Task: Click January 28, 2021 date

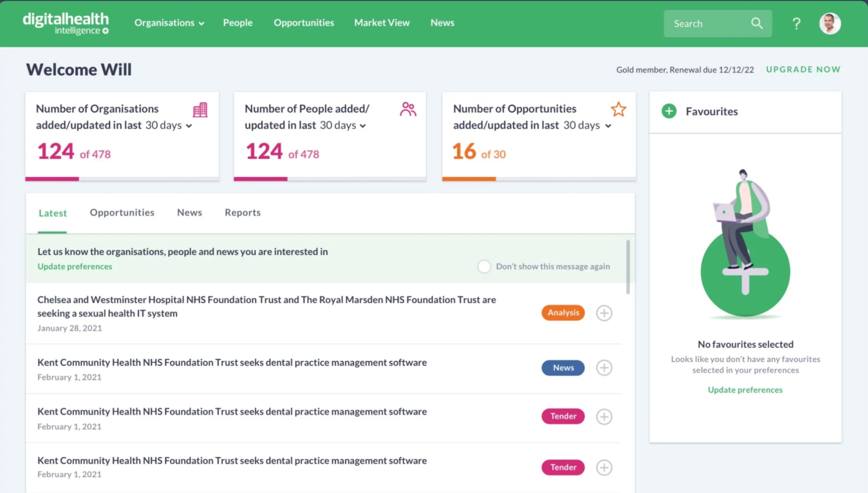Action: coord(70,328)
